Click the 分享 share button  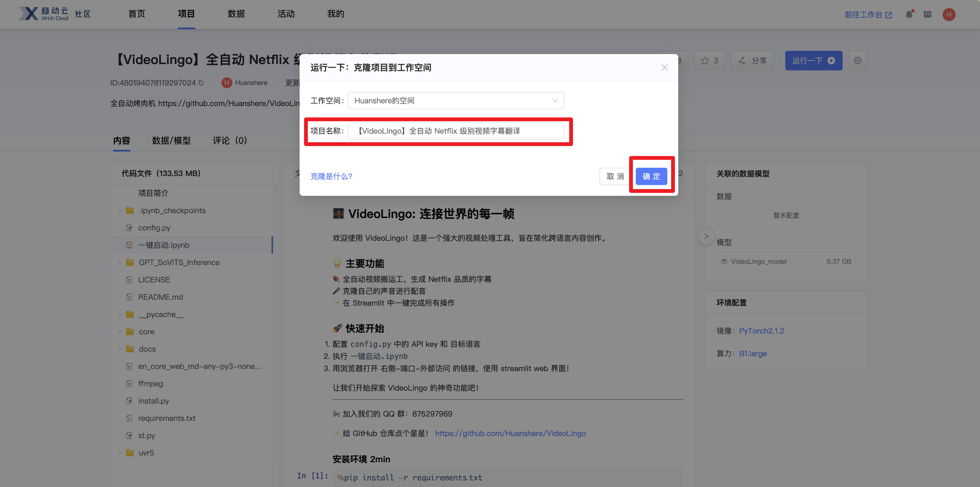(752, 61)
